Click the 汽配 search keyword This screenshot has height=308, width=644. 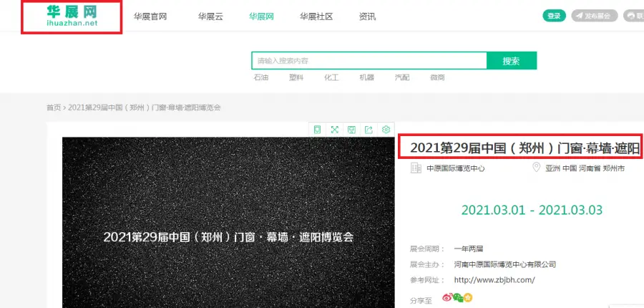pyautogui.click(x=402, y=77)
